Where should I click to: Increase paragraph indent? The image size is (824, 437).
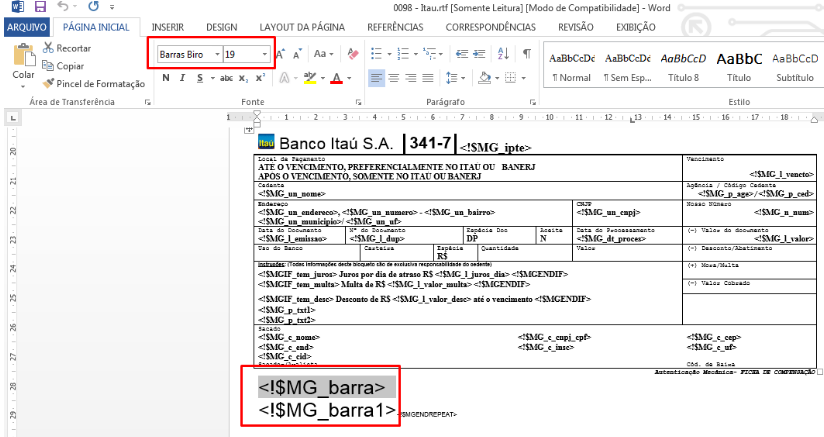tap(479, 54)
